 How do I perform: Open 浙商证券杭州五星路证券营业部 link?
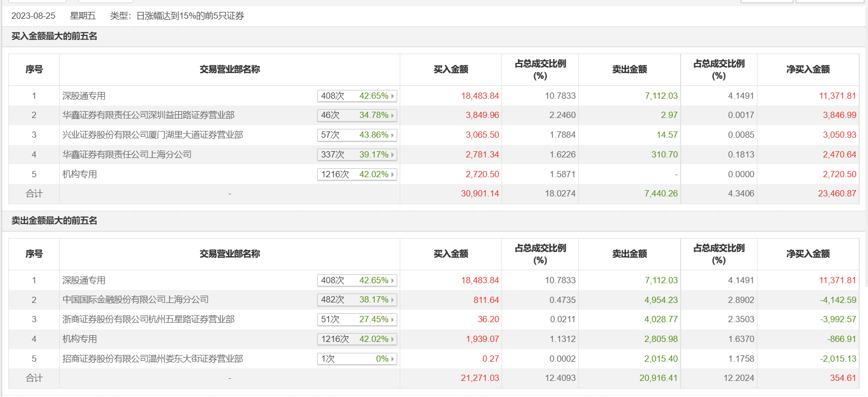coord(148,320)
